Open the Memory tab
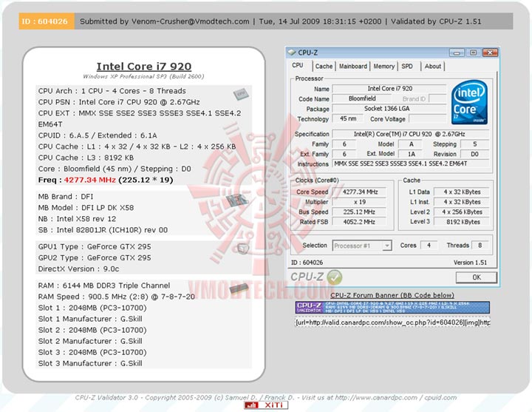 383,67
